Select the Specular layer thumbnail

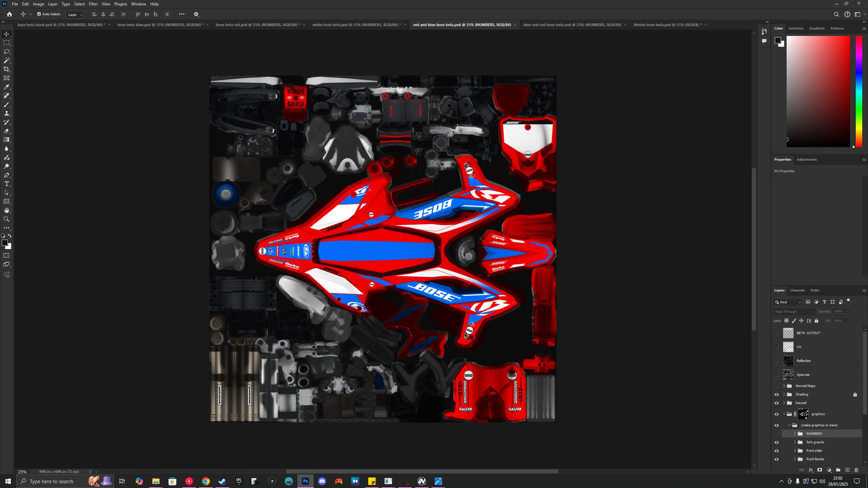[788, 375]
